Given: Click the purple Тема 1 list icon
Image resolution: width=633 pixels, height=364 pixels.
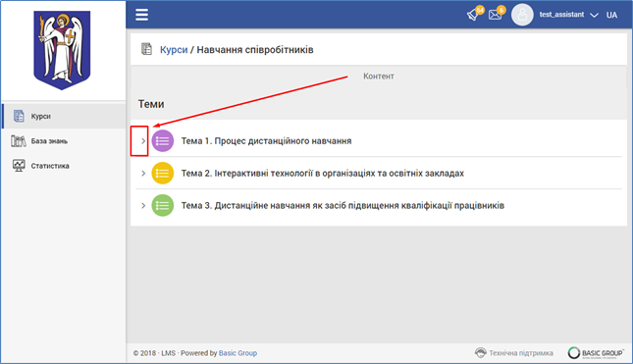Looking at the screenshot, I should point(162,141).
